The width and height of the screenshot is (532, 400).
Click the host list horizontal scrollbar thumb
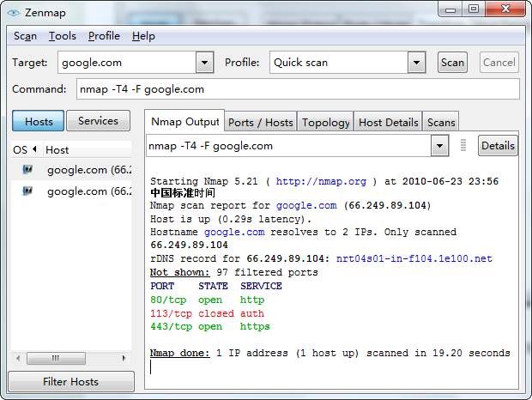click(x=56, y=358)
